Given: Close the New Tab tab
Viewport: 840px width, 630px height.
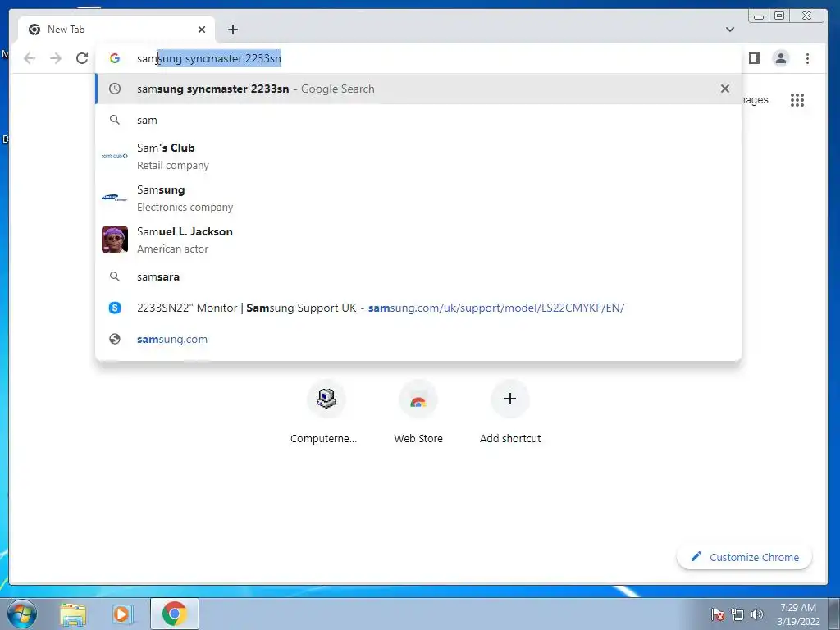Looking at the screenshot, I should (202, 30).
